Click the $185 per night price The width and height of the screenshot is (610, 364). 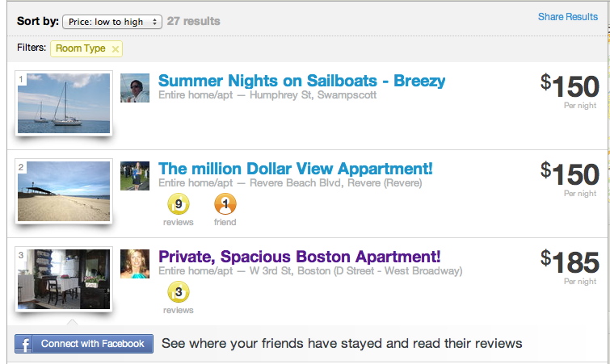pos(570,262)
